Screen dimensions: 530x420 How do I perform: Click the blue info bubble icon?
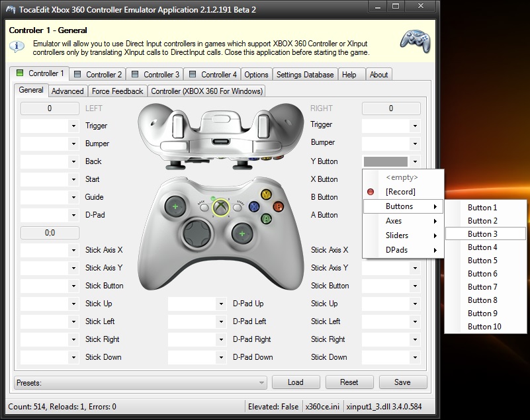[x=17, y=46]
